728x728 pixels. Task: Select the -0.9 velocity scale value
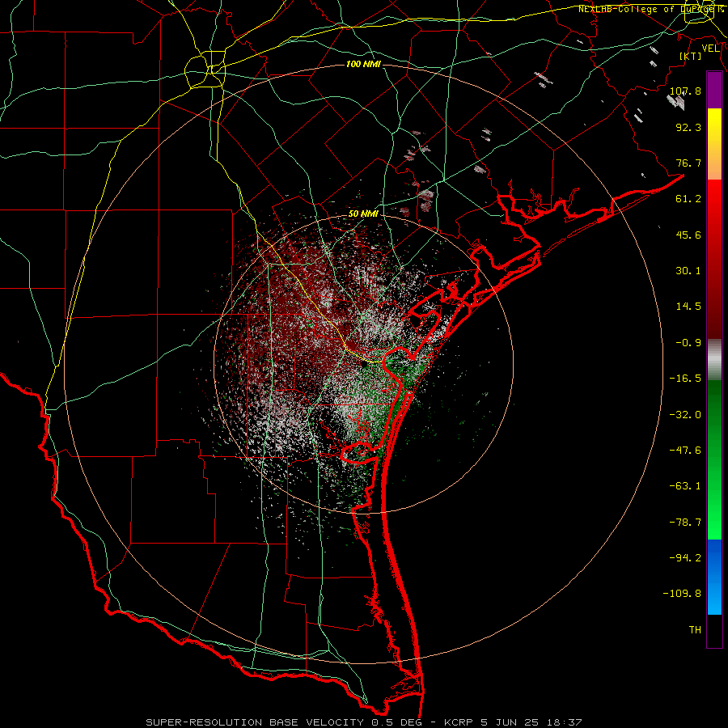688,343
